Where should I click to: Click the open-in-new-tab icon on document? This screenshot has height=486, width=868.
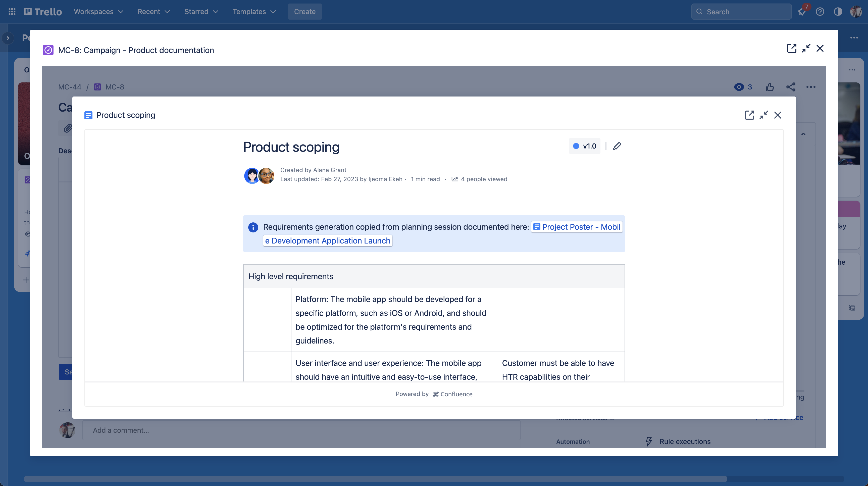pyautogui.click(x=750, y=115)
